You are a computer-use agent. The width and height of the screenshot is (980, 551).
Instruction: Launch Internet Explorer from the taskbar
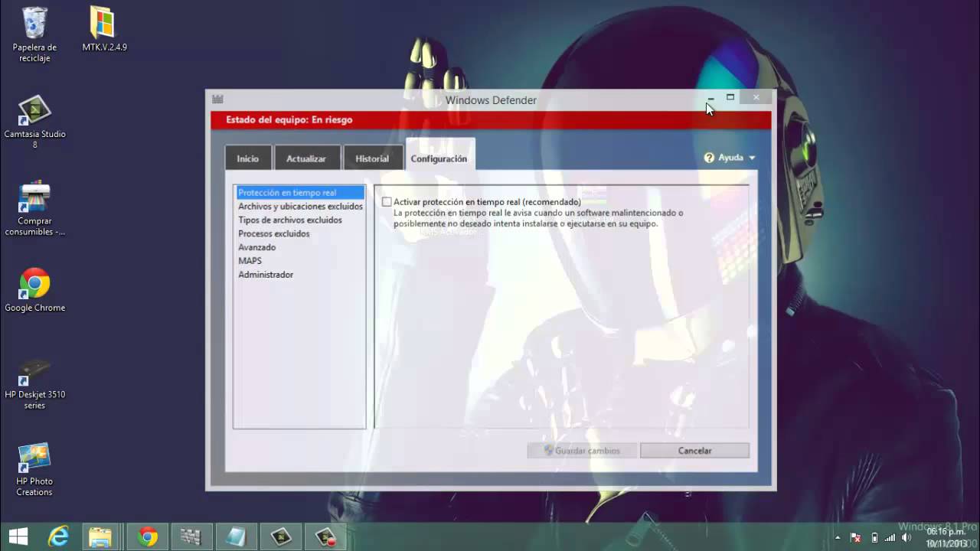(x=58, y=536)
